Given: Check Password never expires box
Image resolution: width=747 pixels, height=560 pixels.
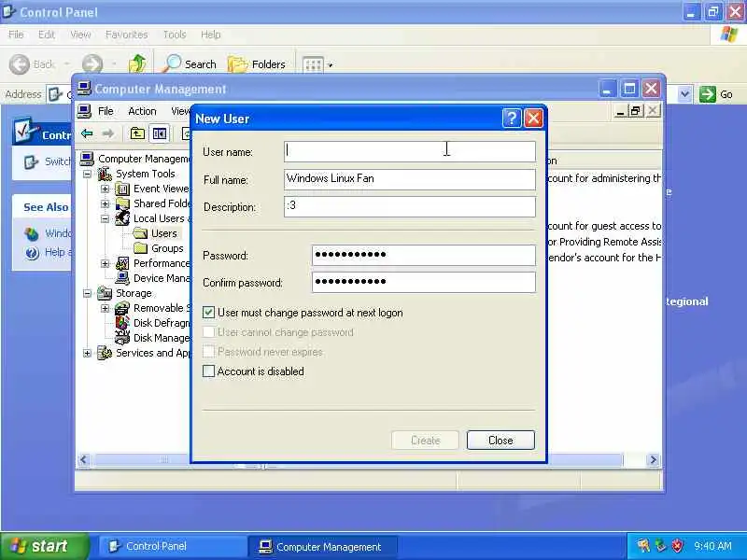Looking at the screenshot, I should (x=208, y=352).
